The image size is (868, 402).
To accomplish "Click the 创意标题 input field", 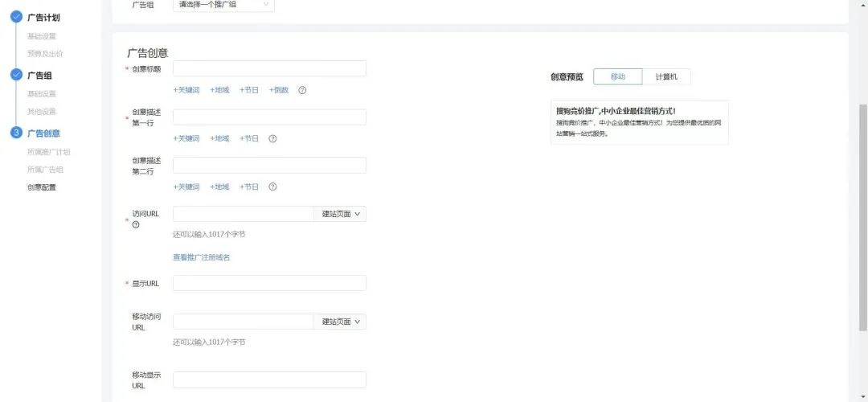I will [269, 69].
